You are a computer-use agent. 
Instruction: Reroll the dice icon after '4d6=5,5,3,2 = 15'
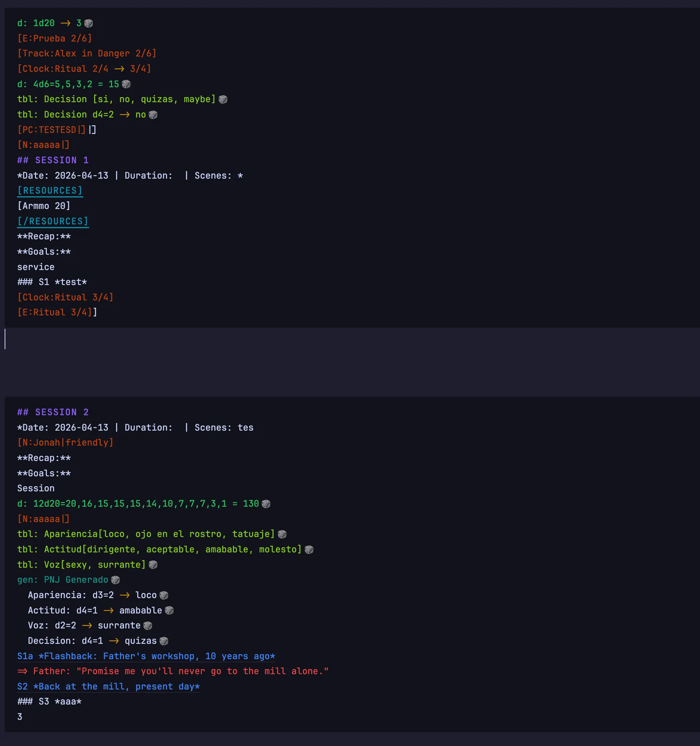[126, 84]
